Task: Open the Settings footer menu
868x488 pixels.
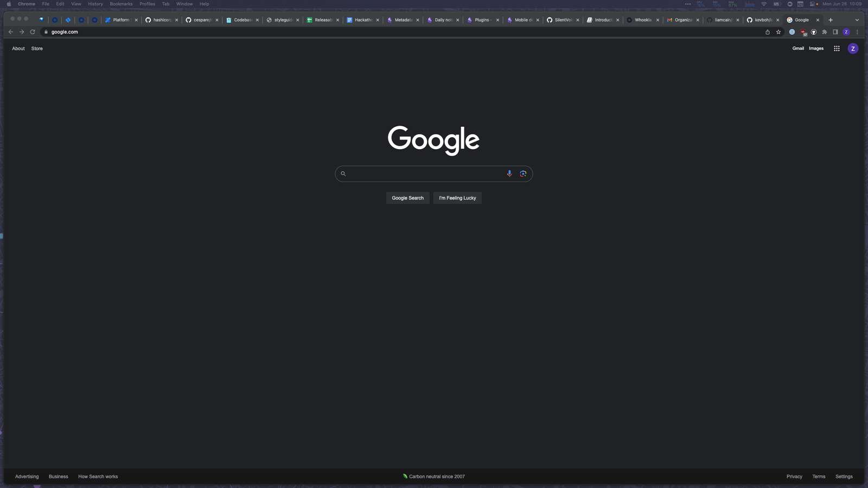Action: pyautogui.click(x=844, y=477)
